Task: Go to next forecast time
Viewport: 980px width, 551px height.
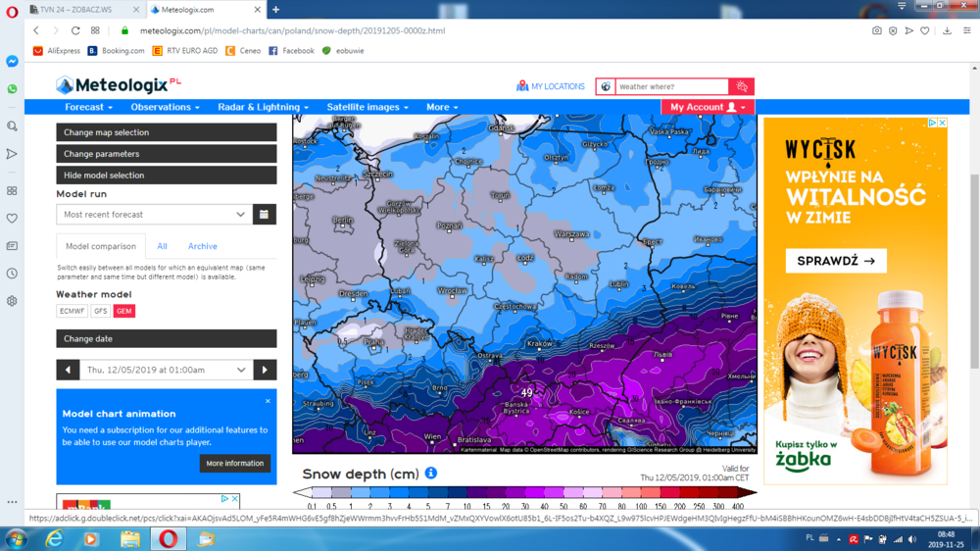Action: [x=265, y=370]
